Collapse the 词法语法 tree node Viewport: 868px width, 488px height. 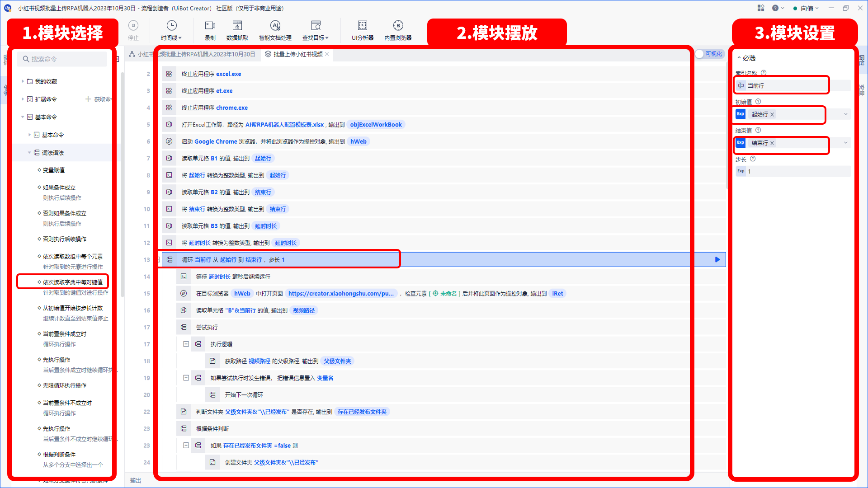click(x=29, y=153)
